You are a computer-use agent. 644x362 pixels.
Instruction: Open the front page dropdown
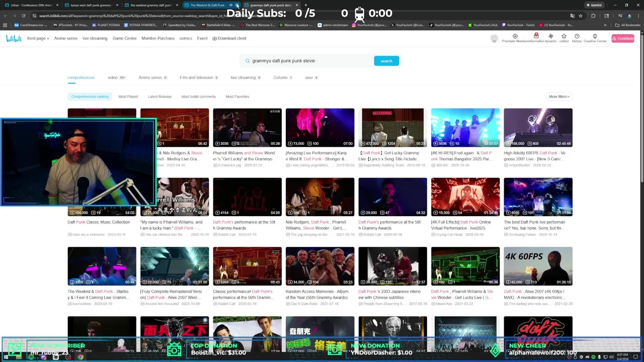tap(38, 38)
